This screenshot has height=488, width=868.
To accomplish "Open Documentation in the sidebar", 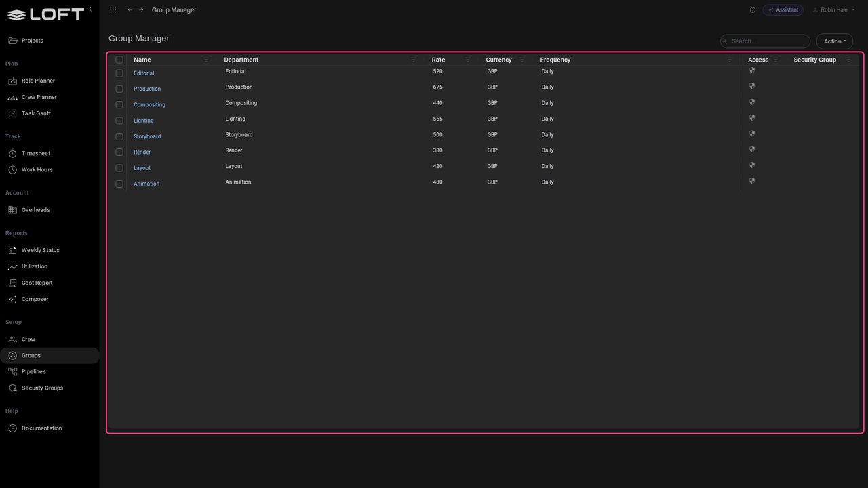I will (50, 428).
